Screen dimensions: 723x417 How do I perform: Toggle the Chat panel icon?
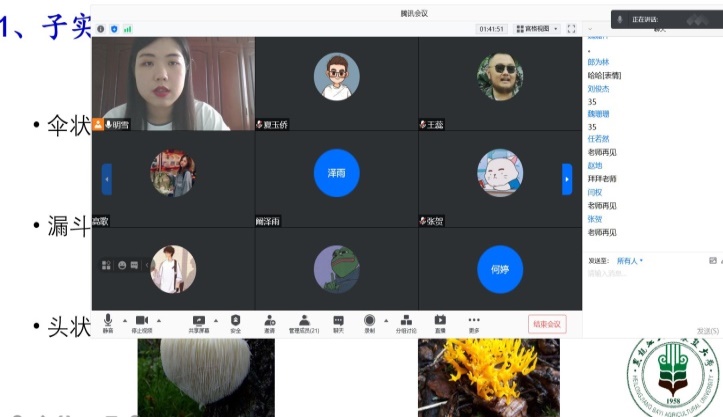coord(338,321)
